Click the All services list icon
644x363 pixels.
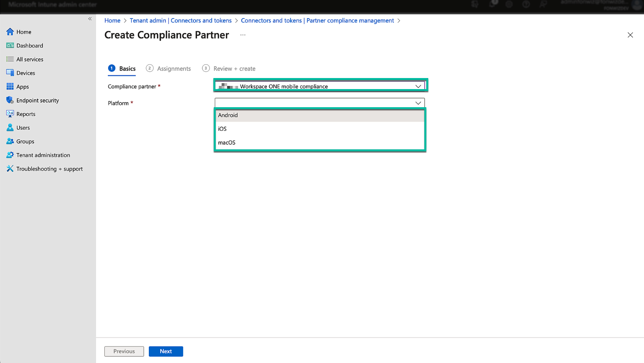click(x=10, y=59)
